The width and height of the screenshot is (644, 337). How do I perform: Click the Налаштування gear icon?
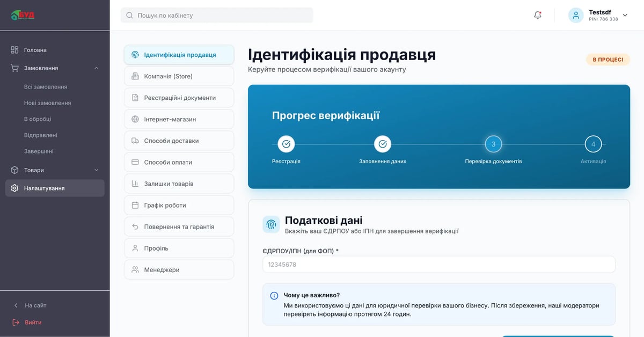[x=14, y=188]
